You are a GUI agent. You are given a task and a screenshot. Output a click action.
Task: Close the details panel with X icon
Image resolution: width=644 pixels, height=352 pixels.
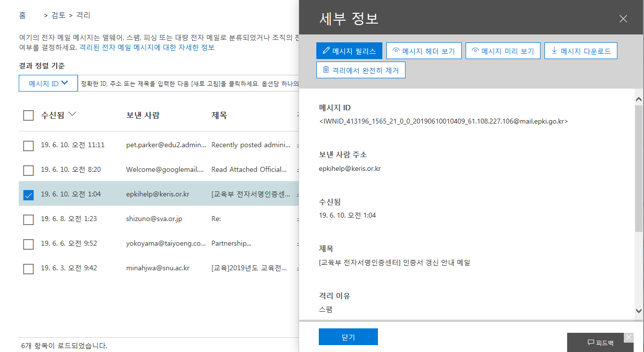pos(623,19)
